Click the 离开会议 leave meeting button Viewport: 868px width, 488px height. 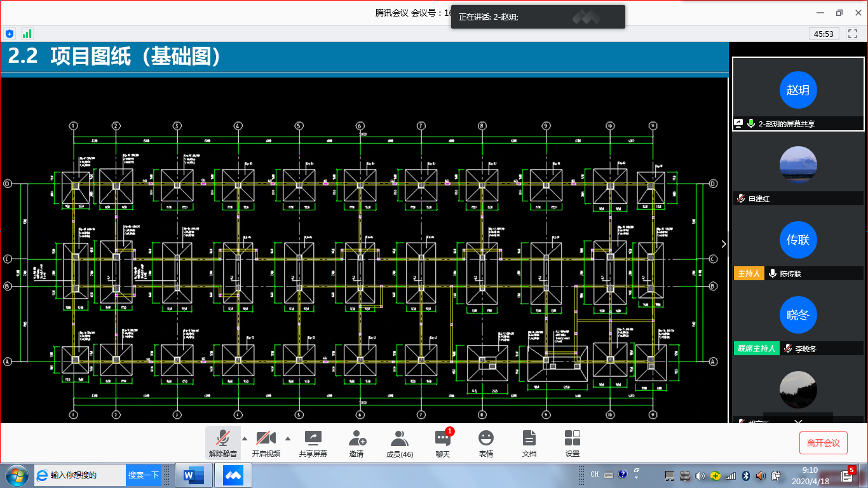(823, 443)
